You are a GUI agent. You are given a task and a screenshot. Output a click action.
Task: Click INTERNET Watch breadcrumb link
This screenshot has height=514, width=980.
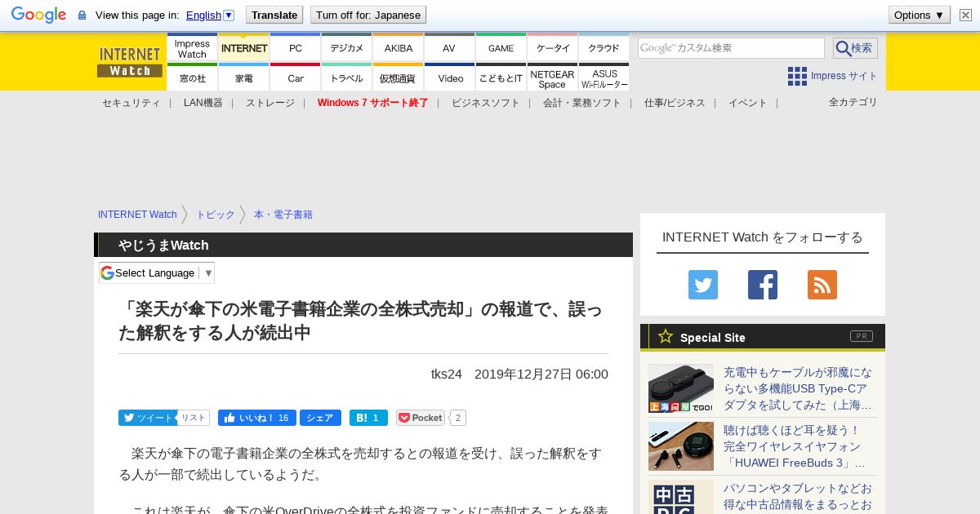point(137,215)
